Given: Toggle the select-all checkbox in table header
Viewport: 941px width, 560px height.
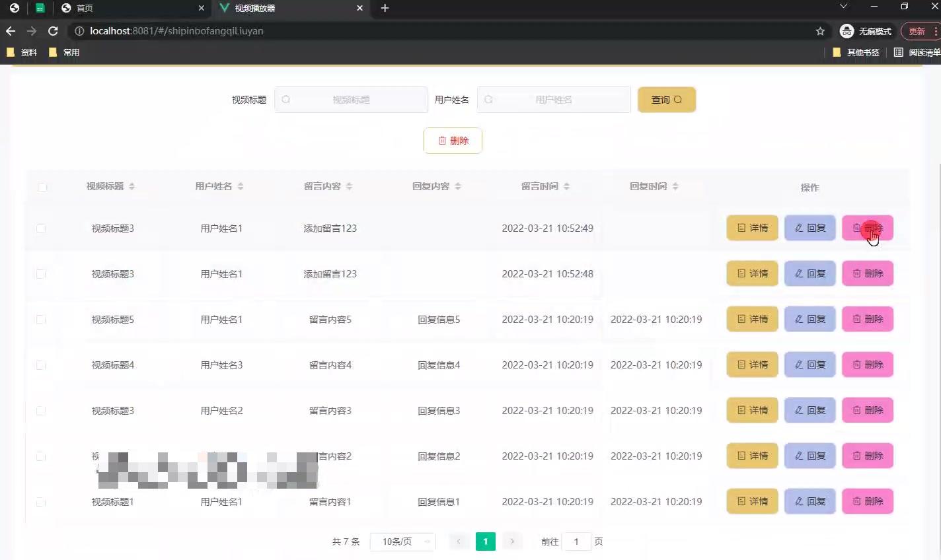Looking at the screenshot, I should click(42, 188).
